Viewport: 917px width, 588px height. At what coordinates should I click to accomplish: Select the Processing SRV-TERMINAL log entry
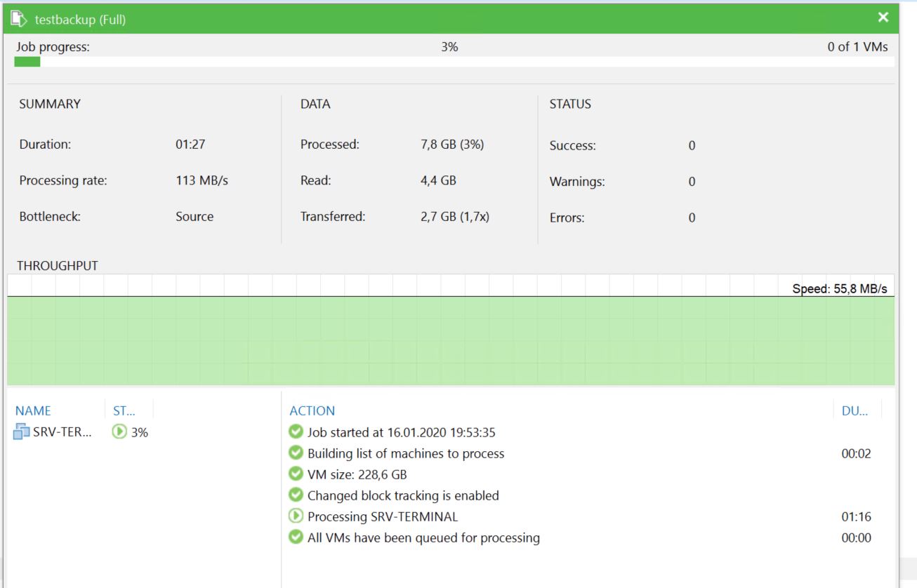tap(383, 516)
